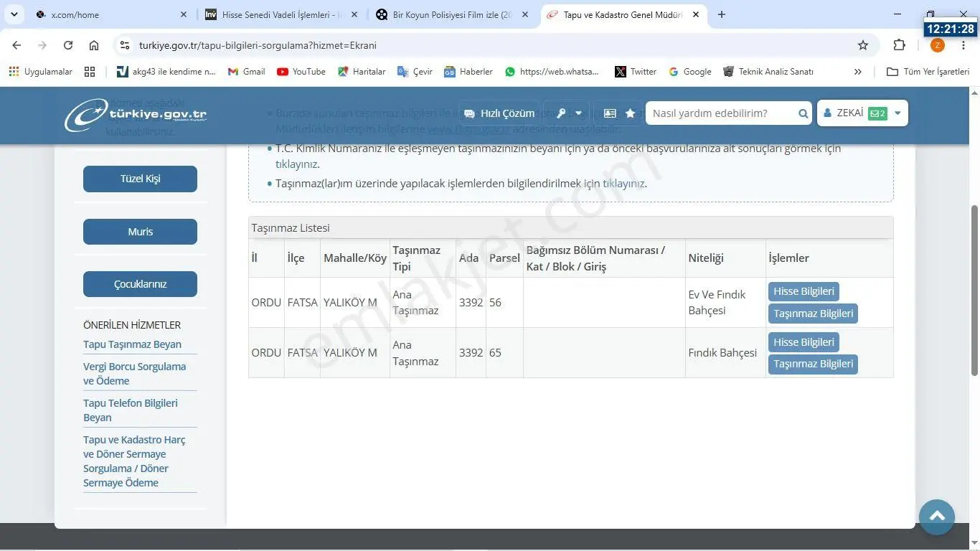
Task: Open the Teknik Analiz Sanatı bookmark
Action: [x=768, y=72]
